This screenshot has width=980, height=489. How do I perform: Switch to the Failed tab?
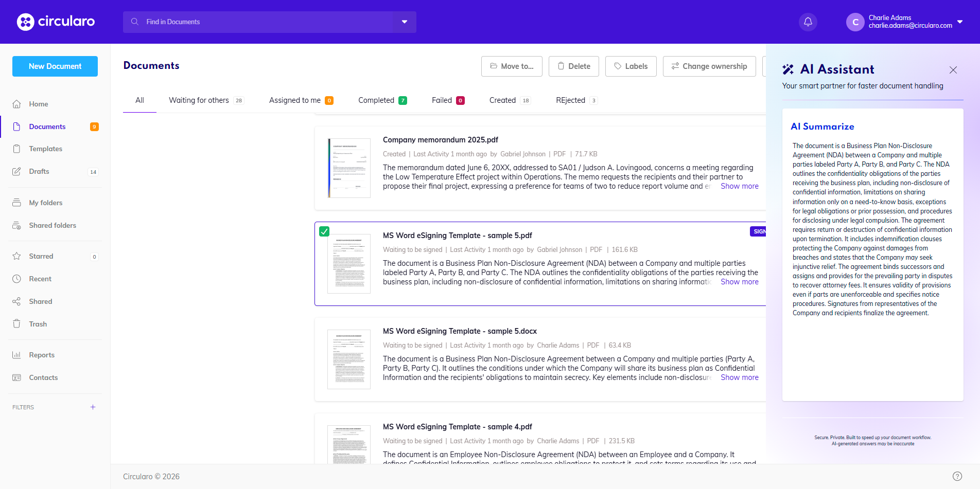tap(442, 100)
